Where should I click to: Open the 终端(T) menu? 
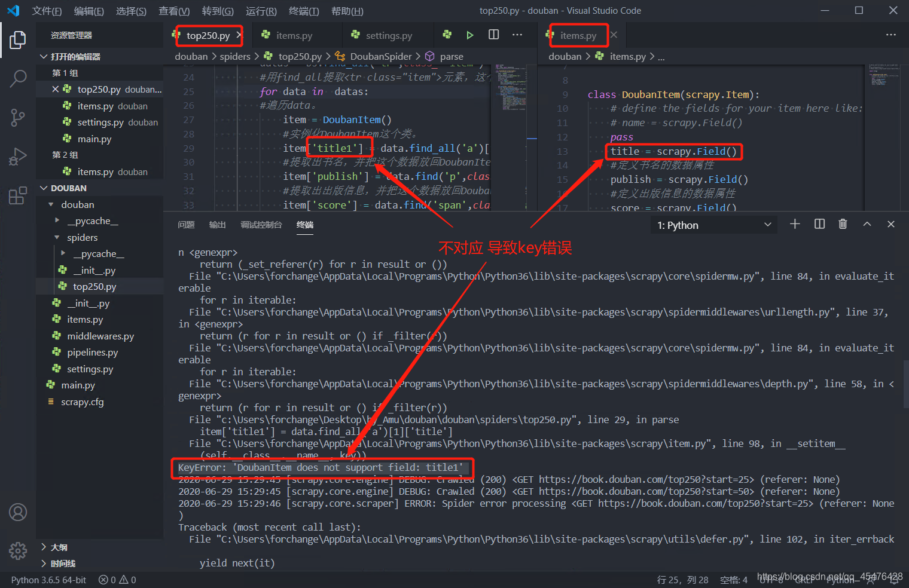[x=304, y=11]
